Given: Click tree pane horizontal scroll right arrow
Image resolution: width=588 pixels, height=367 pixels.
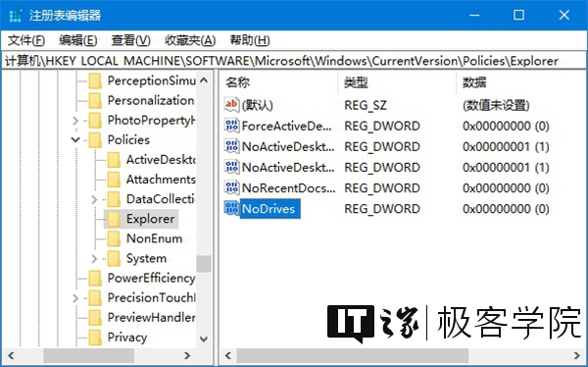Looking at the screenshot, I should (x=187, y=355).
